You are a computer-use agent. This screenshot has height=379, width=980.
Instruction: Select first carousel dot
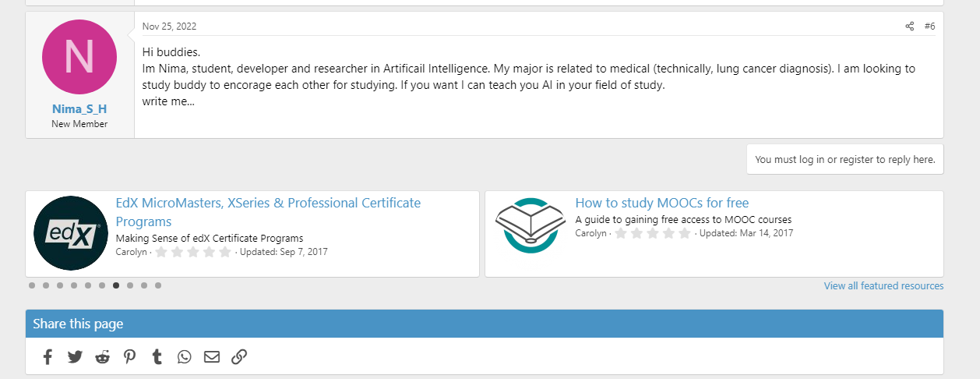point(32,285)
